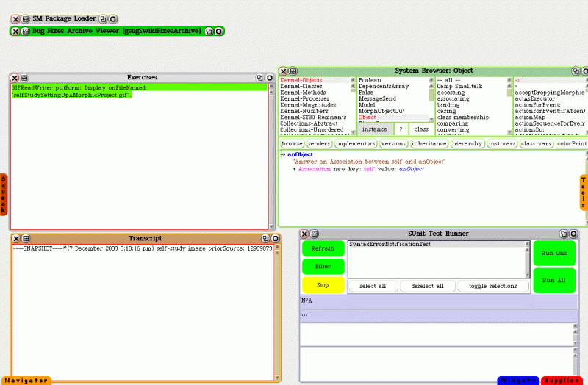This screenshot has height=385, width=588.
Task: Click the yellow Stop button
Action: (323, 285)
